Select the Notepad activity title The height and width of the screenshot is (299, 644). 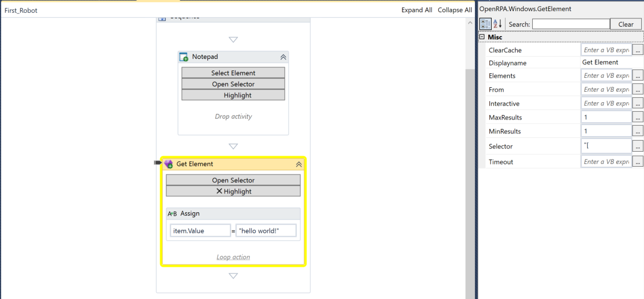tap(205, 57)
